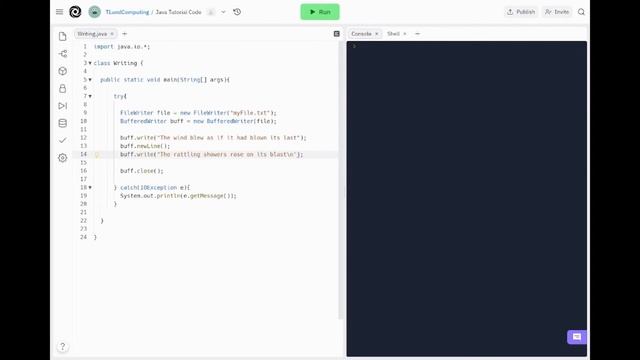Click the lightbulb hint on line 14
The image size is (640, 360).
pos(97,154)
